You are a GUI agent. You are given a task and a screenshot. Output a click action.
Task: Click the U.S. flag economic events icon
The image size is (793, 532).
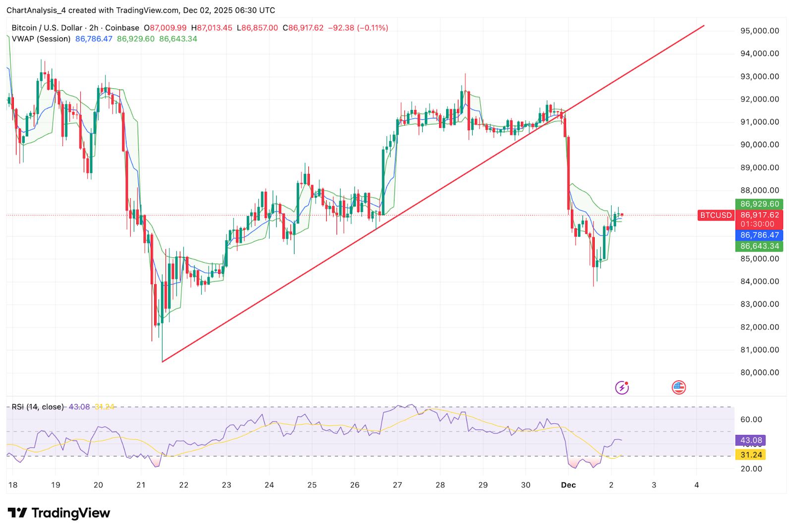pyautogui.click(x=679, y=387)
